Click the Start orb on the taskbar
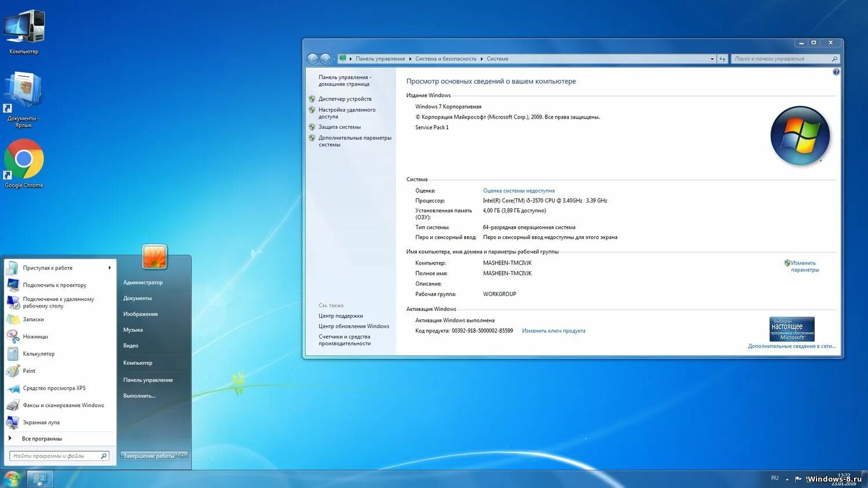Screen dimensions: 868x488 click(12, 479)
